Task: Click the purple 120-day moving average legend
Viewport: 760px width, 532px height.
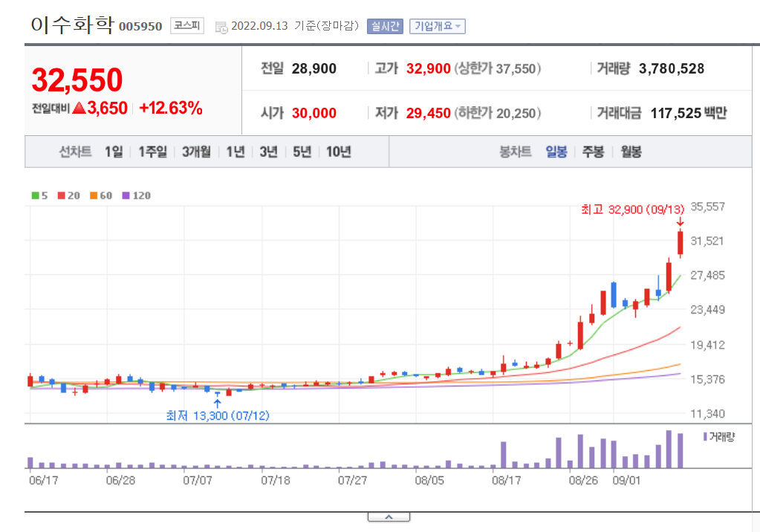Action: point(136,195)
